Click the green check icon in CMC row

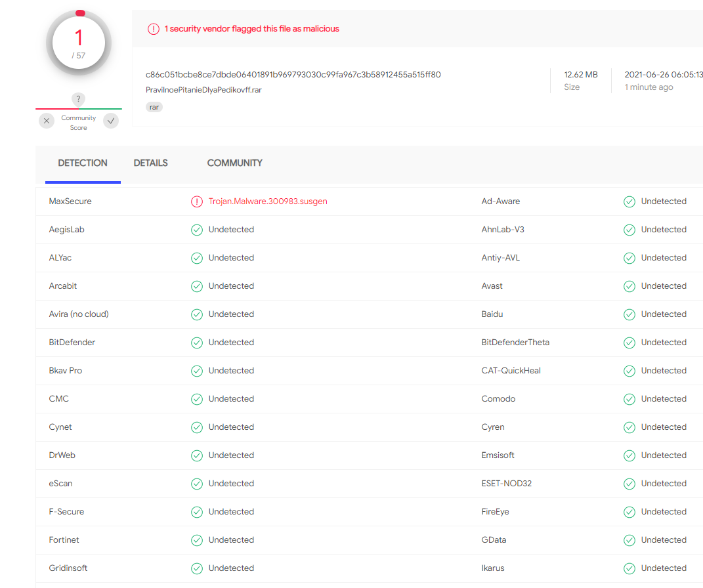(x=197, y=399)
